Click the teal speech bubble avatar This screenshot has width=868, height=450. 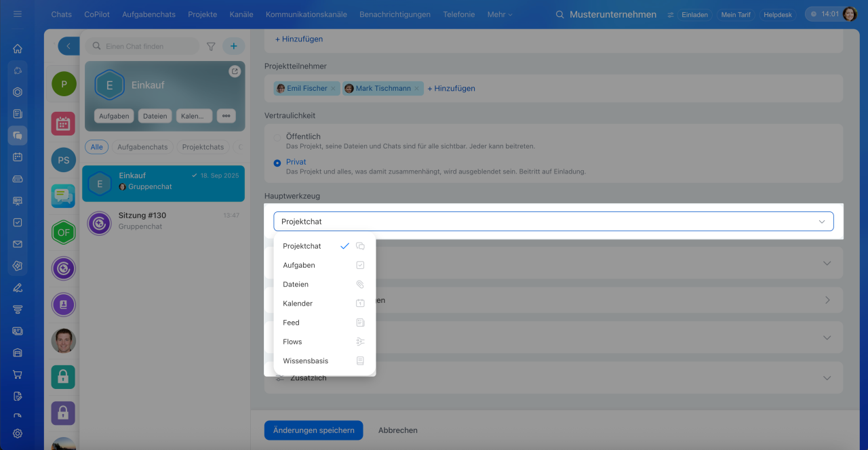coord(63,196)
